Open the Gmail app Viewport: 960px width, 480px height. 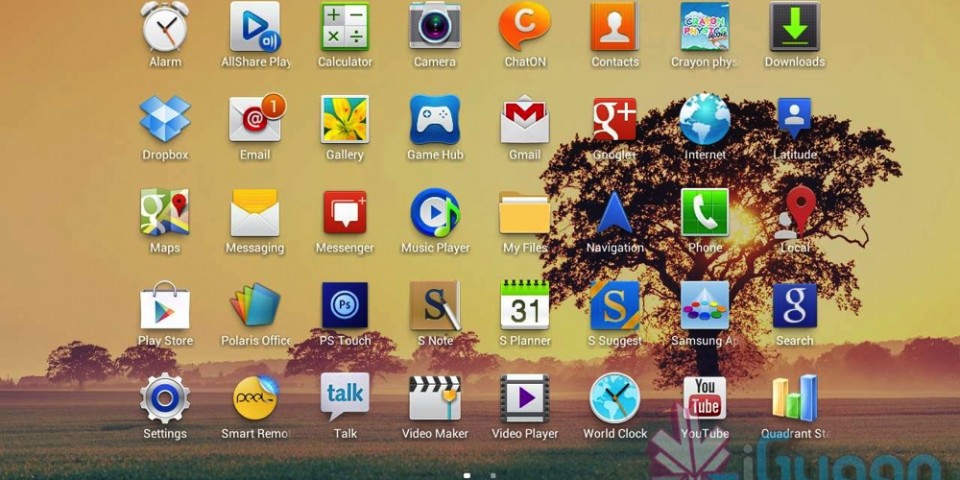click(525, 120)
